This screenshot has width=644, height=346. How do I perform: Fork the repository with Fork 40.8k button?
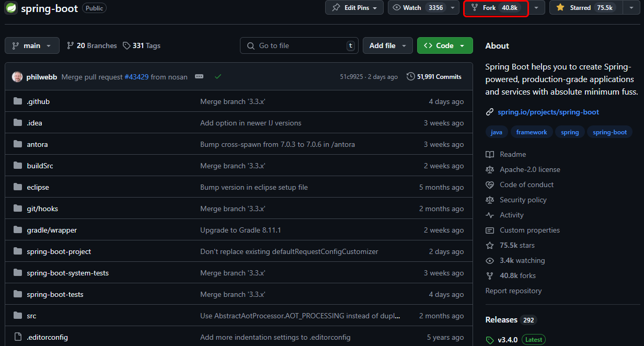pos(496,7)
